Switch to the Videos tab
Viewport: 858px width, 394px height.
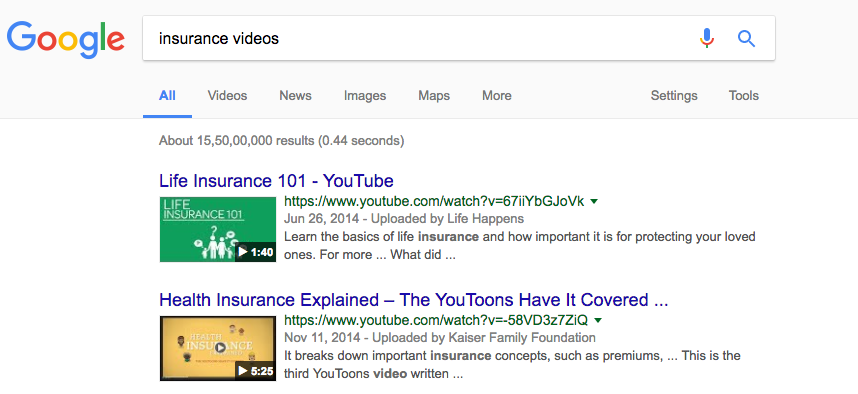(x=227, y=96)
